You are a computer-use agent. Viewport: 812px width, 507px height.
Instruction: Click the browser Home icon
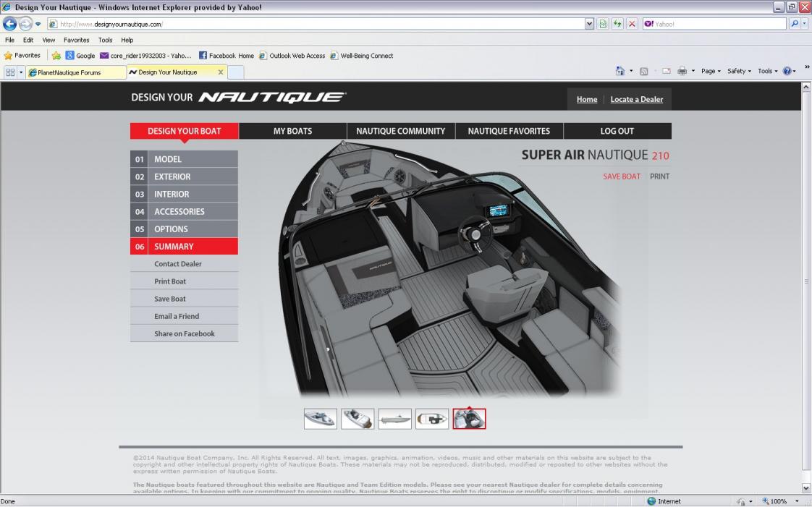tap(620, 71)
